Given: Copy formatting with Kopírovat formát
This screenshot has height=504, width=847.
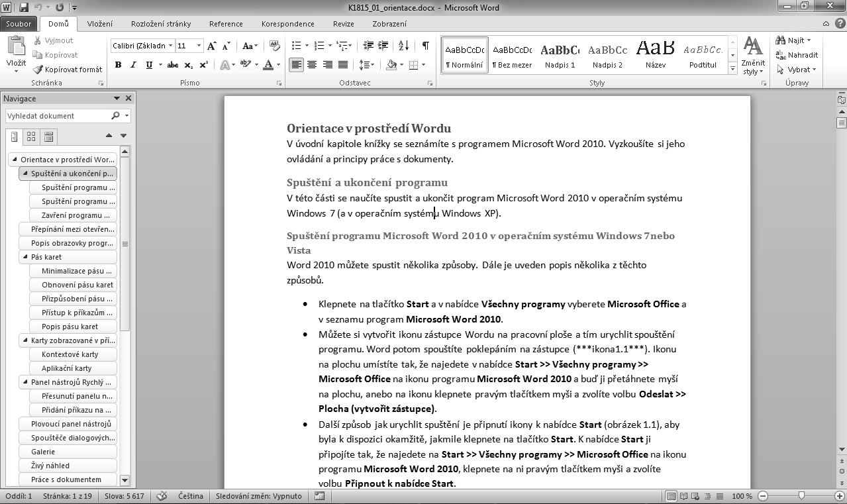Looking at the screenshot, I should [x=68, y=69].
